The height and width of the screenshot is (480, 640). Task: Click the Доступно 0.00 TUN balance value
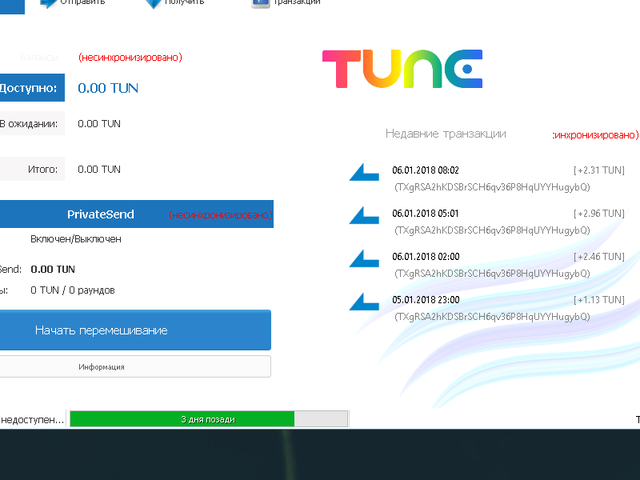108,88
